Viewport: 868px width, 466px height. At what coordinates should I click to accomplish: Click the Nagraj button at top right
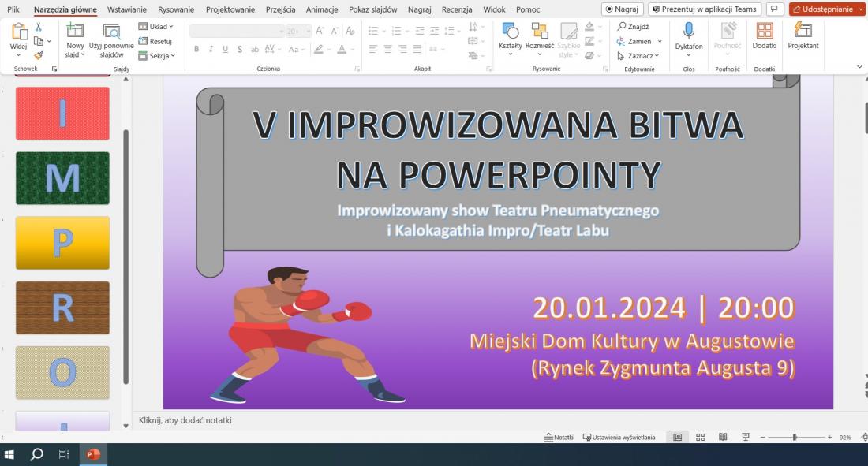[x=623, y=9]
